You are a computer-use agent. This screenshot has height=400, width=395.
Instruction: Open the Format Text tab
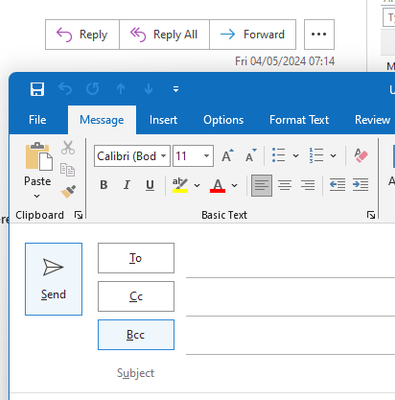(299, 120)
